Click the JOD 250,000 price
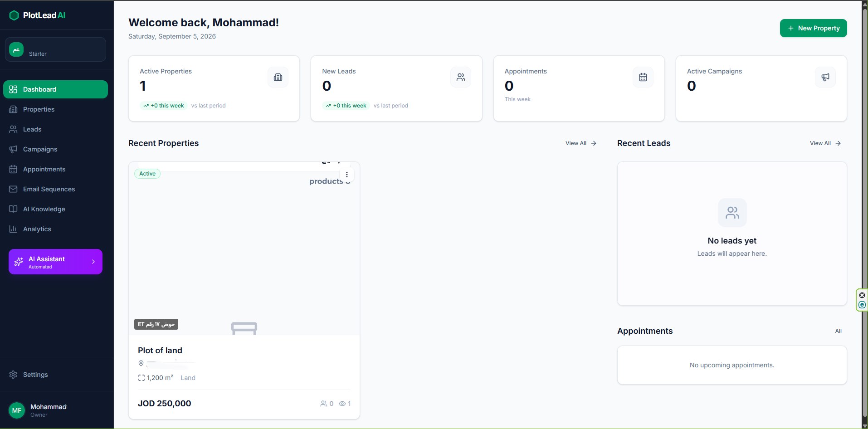Viewport: 868px width, 429px height. coord(165,404)
